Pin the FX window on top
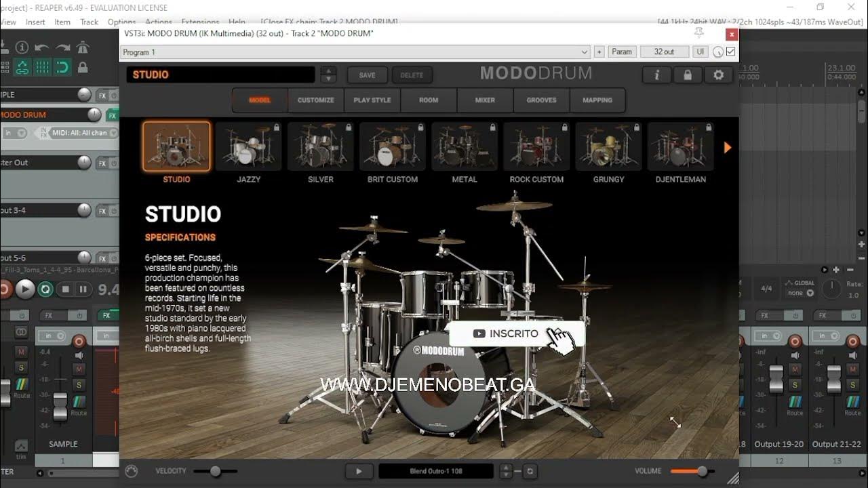 699,33
